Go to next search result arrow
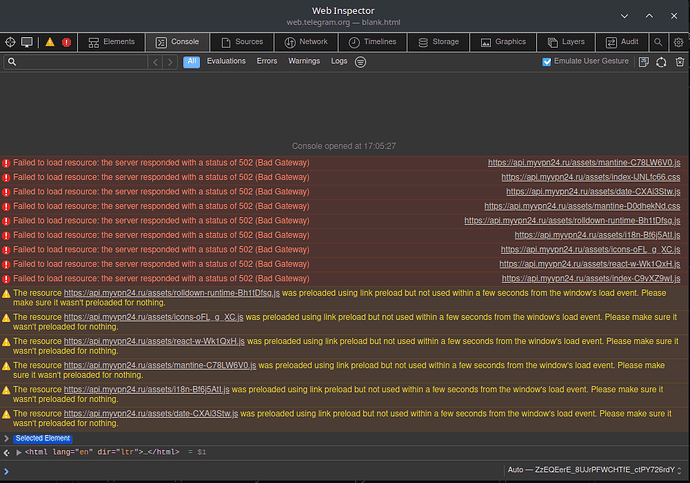This screenshot has width=690, height=483. point(170,62)
